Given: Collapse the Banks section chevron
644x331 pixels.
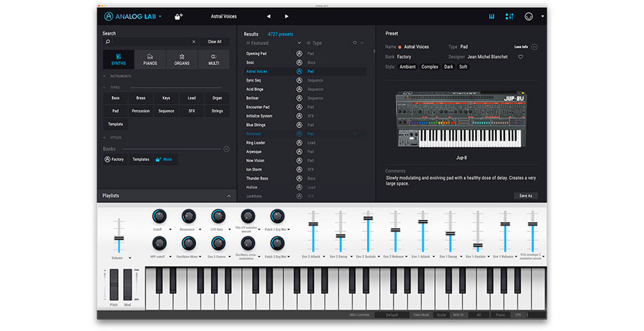Looking at the screenshot, I should coord(226,149).
